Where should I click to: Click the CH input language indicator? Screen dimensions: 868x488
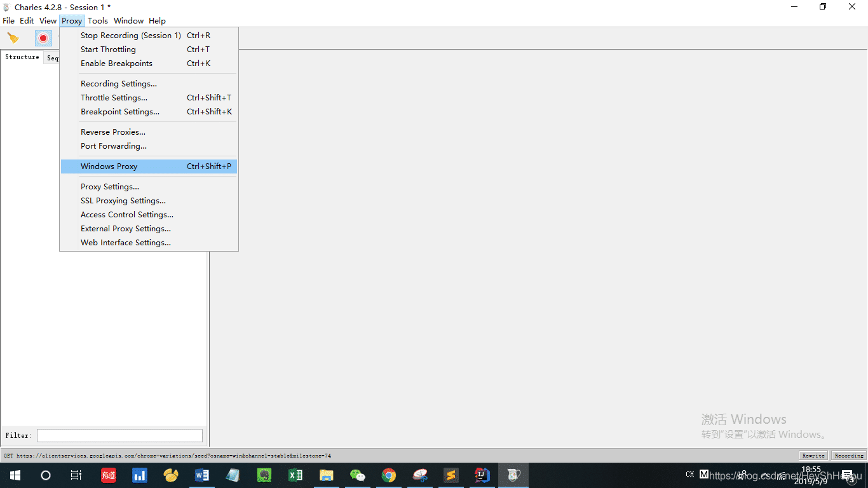tap(690, 474)
